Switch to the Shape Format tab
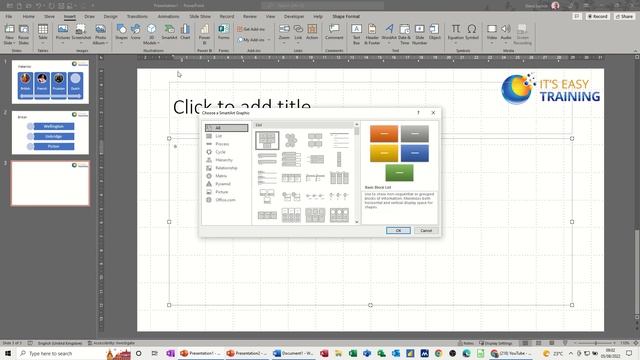 coord(346,16)
